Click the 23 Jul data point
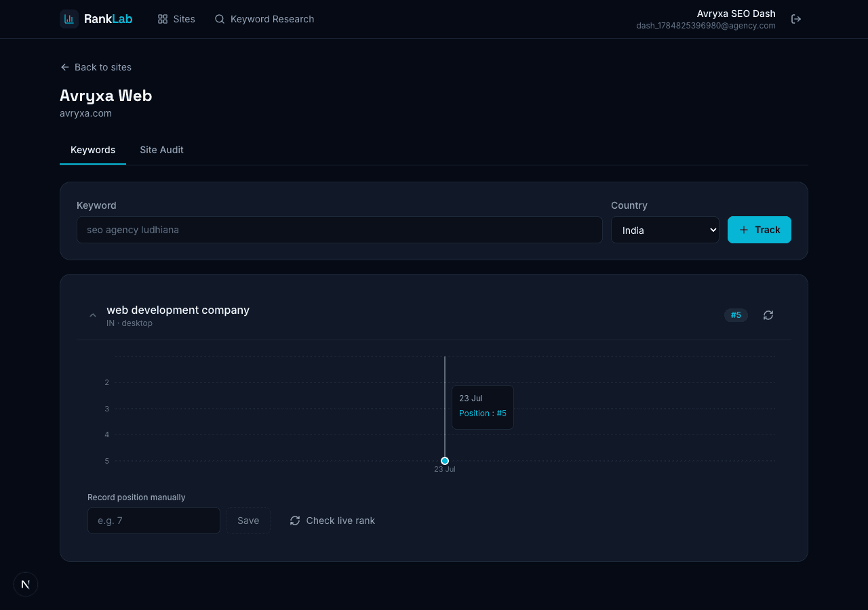This screenshot has height=610, width=868. 445,461
